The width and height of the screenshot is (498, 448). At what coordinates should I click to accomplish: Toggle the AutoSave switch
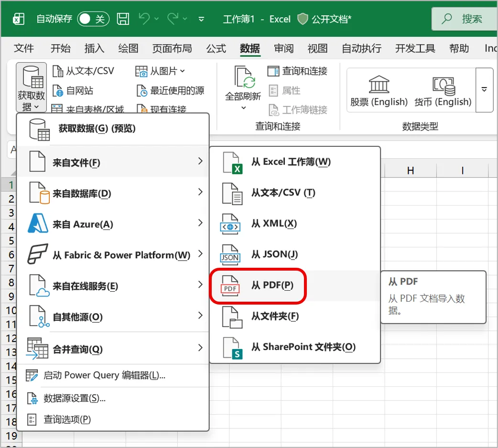point(93,19)
